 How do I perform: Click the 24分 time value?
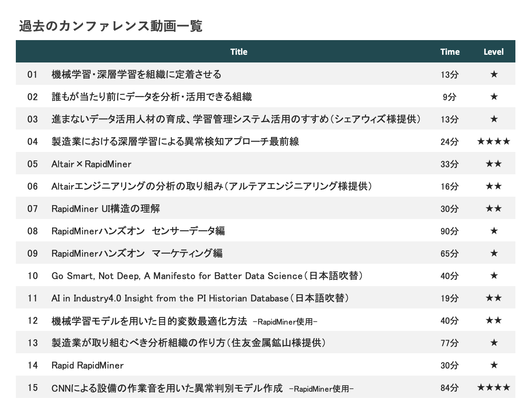449,142
